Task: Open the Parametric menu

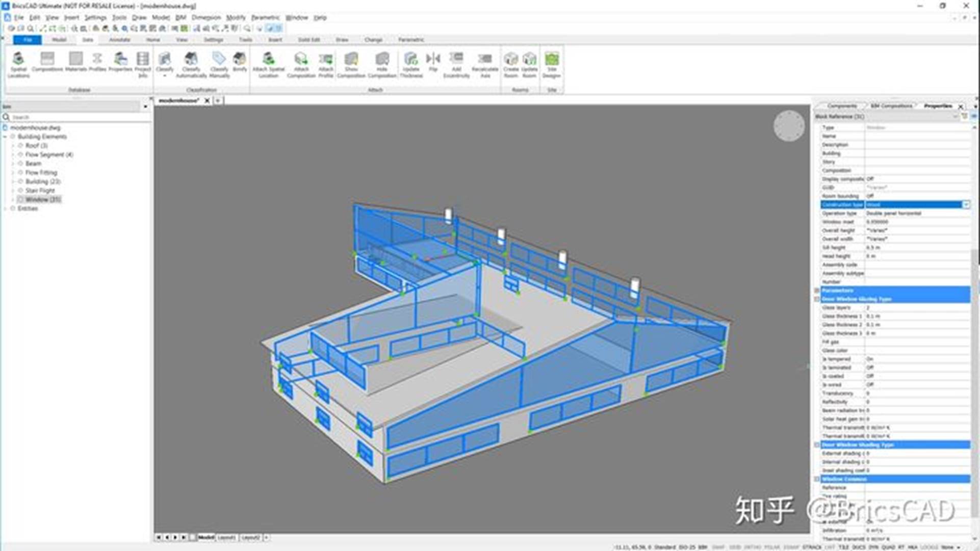Action: pos(265,17)
